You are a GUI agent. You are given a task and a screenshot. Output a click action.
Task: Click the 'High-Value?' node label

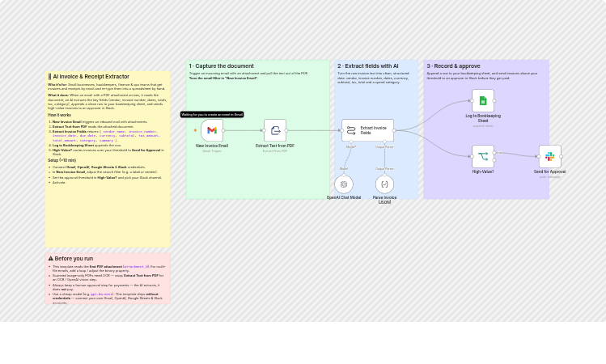tap(483, 171)
